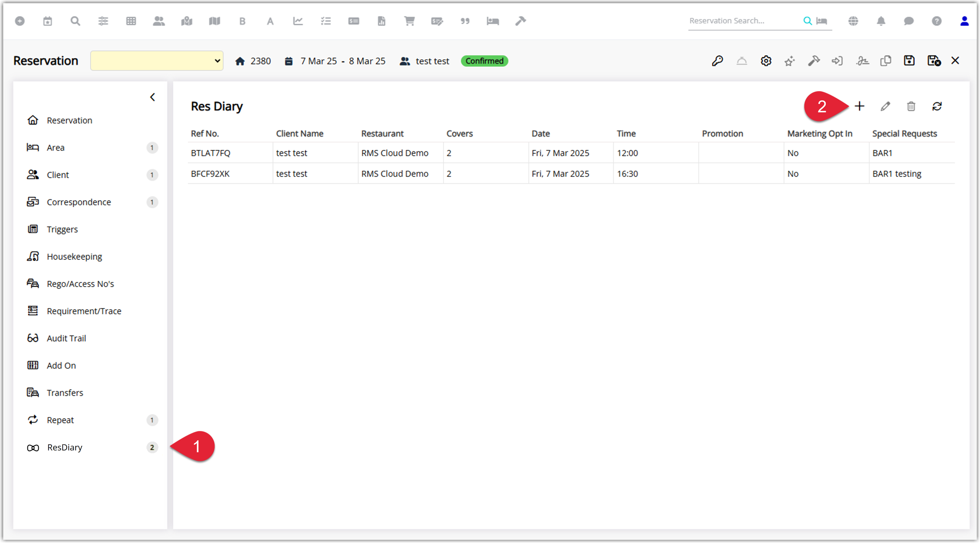Refresh the Res Diary list
The width and height of the screenshot is (980, 543).
pos(937,106)
